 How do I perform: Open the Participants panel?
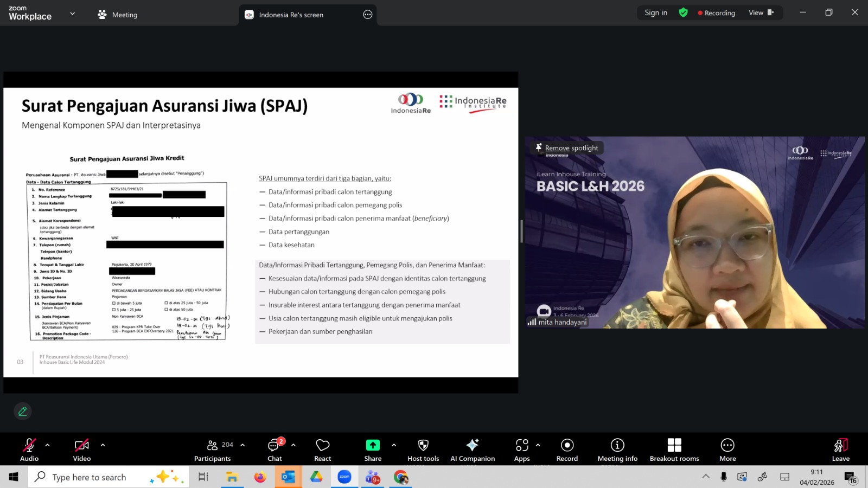tap(212, 450)
